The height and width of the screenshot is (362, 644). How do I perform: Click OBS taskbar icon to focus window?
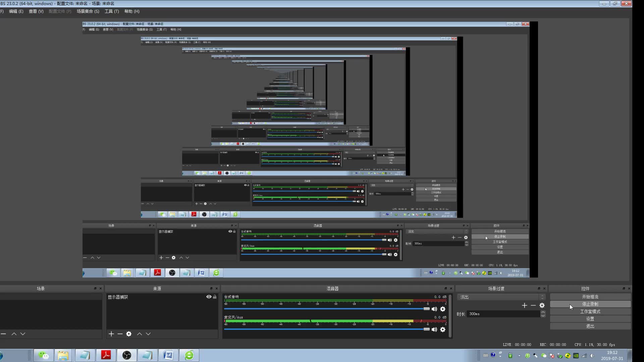tap(126, 355)
